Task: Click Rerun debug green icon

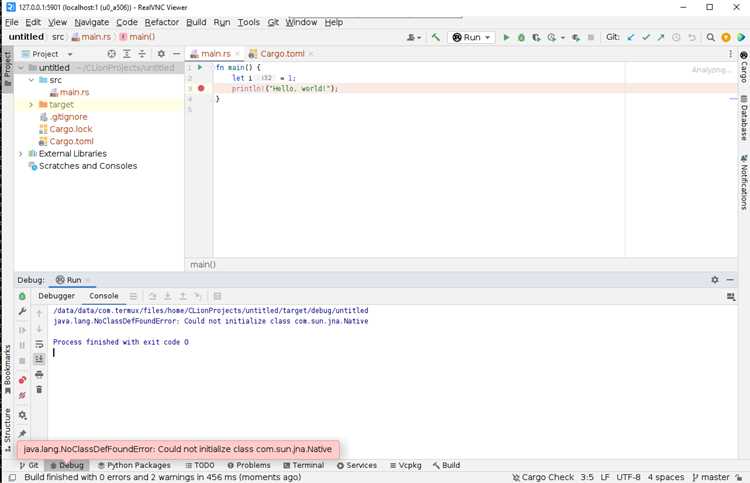Action: (x=22, y=296)
